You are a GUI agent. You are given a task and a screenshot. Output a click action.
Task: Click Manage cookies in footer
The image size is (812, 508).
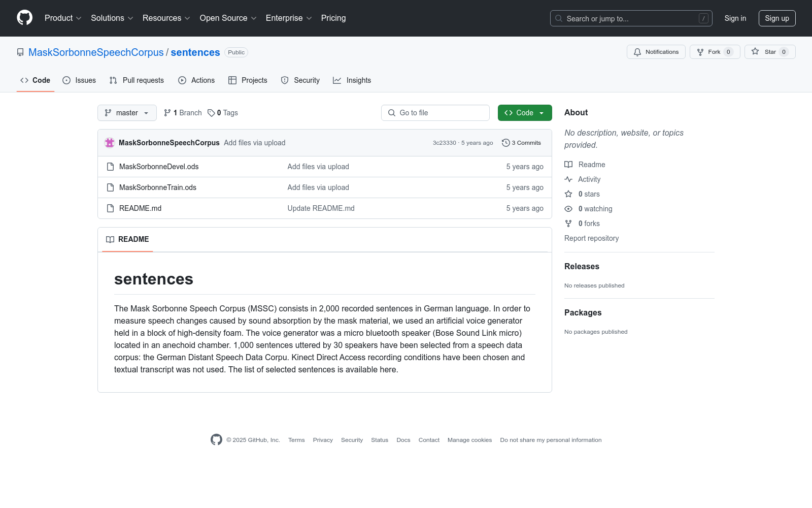point(469,440)
